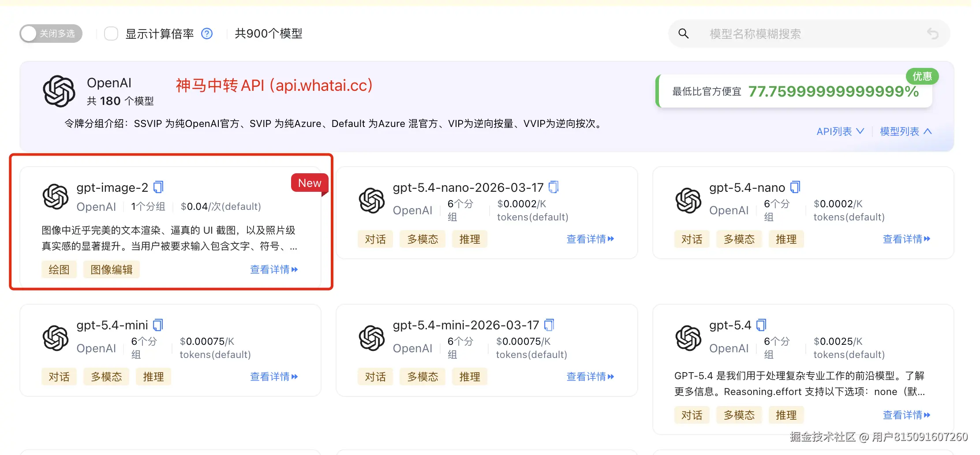Click the 推理 tag on gpt-5.4-nano-2026-03-17
980x455 pixels.
470,239
